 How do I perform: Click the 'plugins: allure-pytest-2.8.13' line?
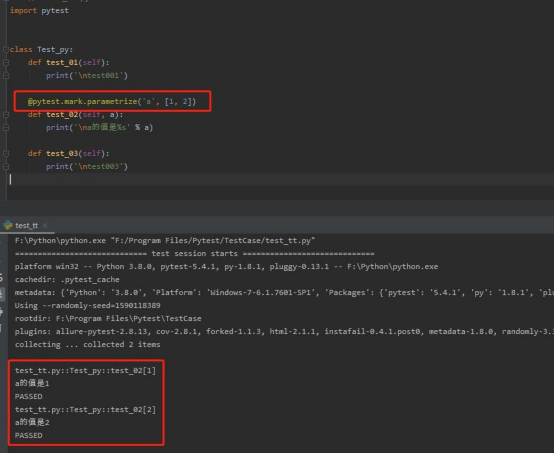coord(284,331)
